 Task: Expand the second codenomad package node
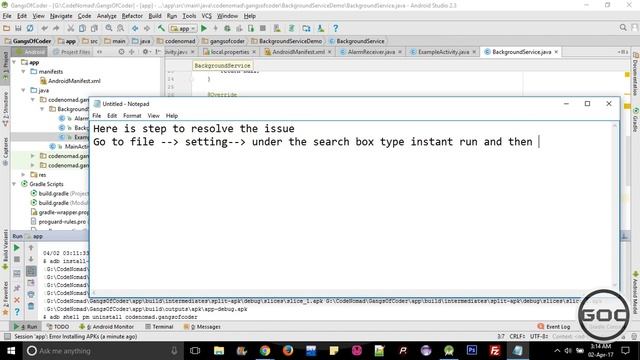(x=33, y=156)
